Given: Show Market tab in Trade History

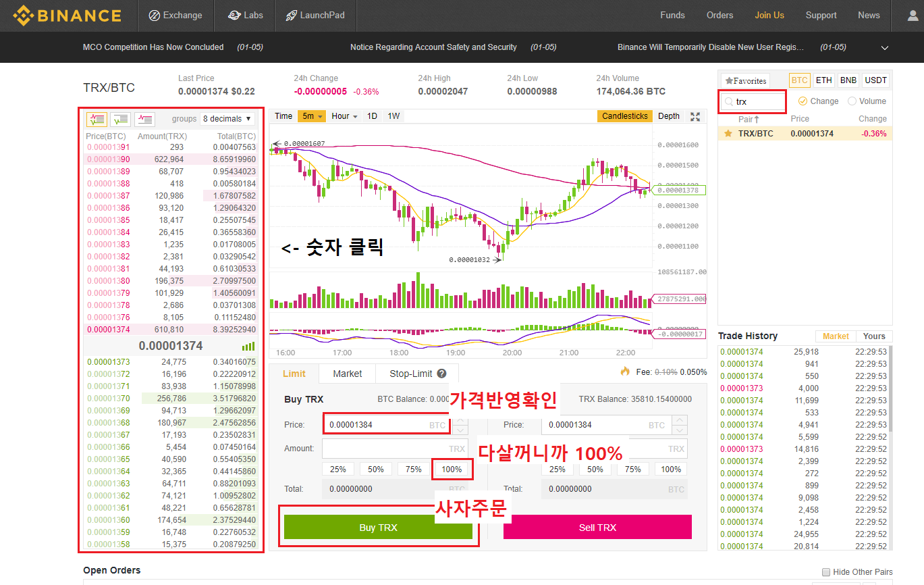Looking at the screenshot, I should click(836, 336).
